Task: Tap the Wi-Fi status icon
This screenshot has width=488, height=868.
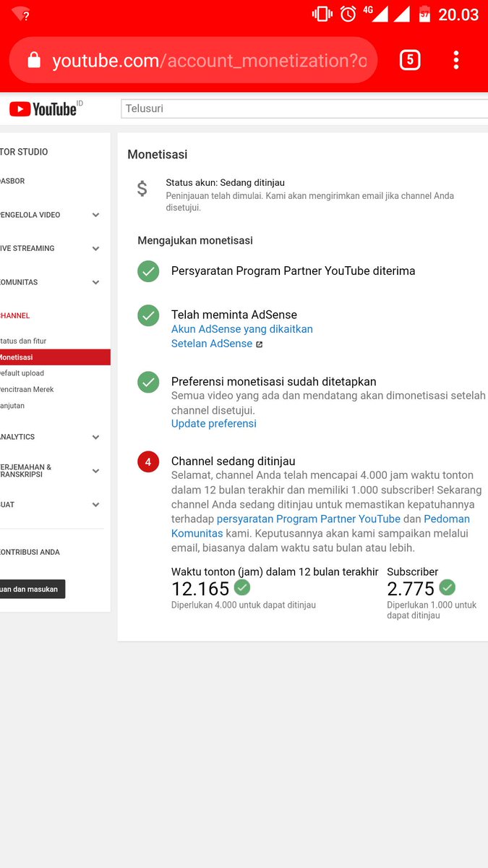Action: [21, 14]
